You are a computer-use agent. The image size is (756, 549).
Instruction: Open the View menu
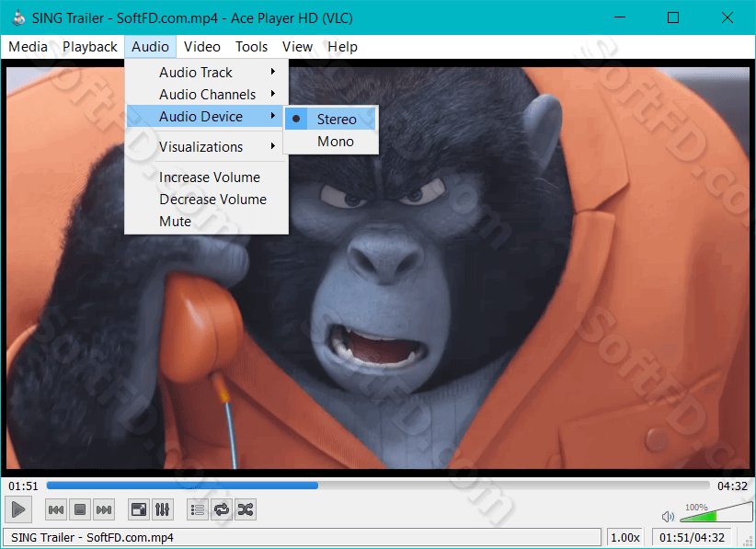click(x=297, y=47)
